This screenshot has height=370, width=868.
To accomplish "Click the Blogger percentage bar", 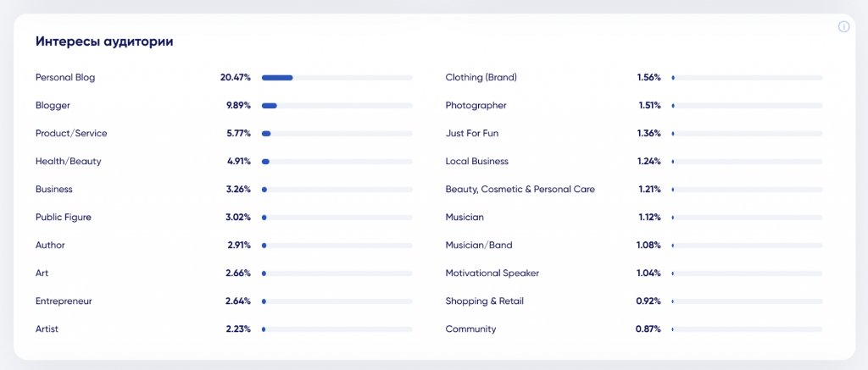I will (337, 106).
